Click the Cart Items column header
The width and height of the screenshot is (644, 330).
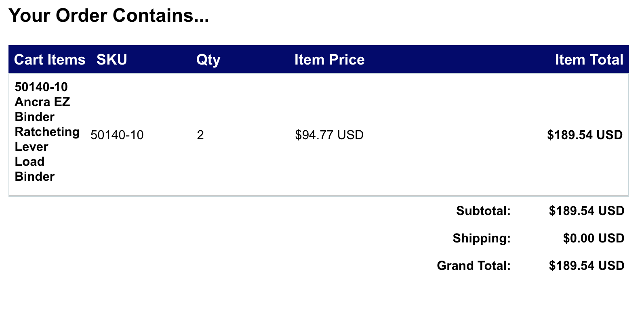coord(50,60)
